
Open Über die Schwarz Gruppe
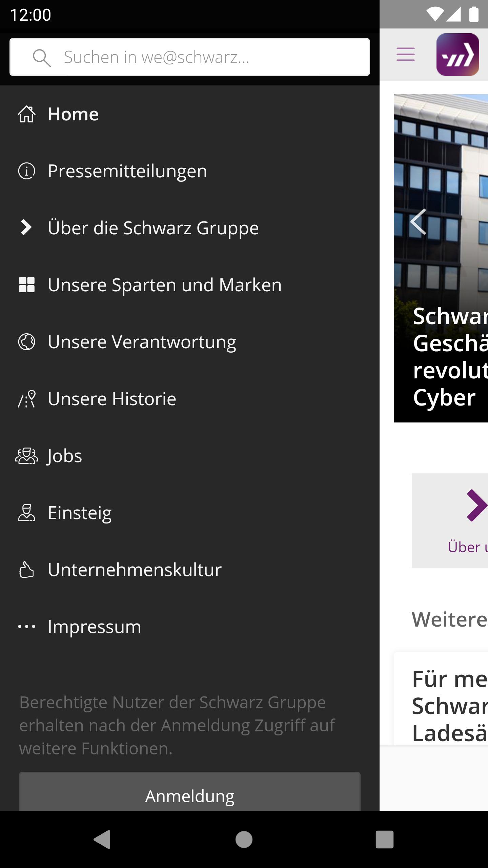tap(190, 228)
